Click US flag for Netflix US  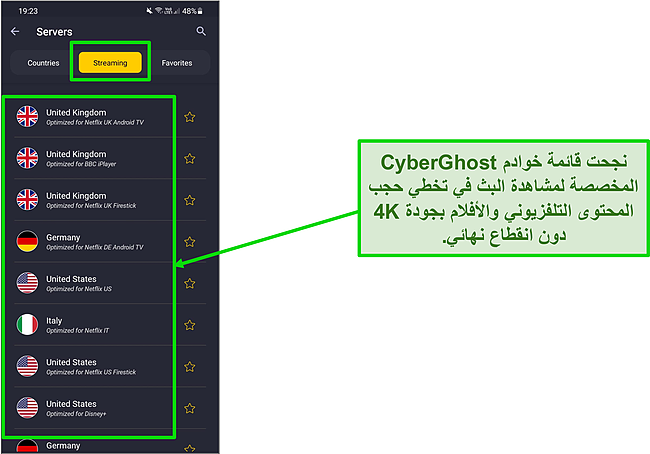click(x=27, y=283)
